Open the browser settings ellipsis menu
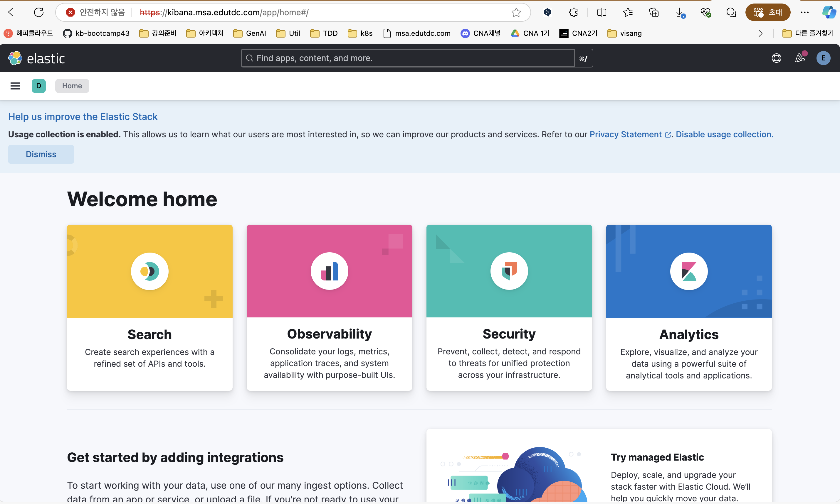This screenshot has width=840, height=504. (x=804, y=13)
